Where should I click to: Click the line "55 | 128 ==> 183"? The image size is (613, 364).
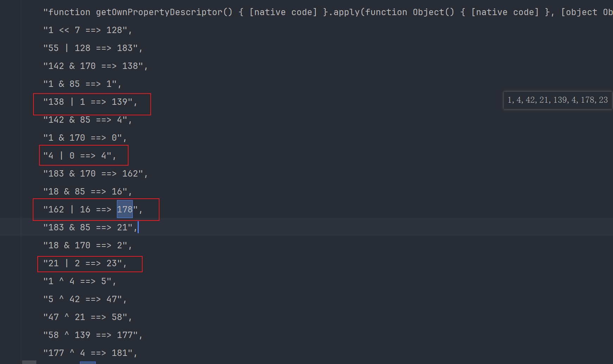coord(93,48)
